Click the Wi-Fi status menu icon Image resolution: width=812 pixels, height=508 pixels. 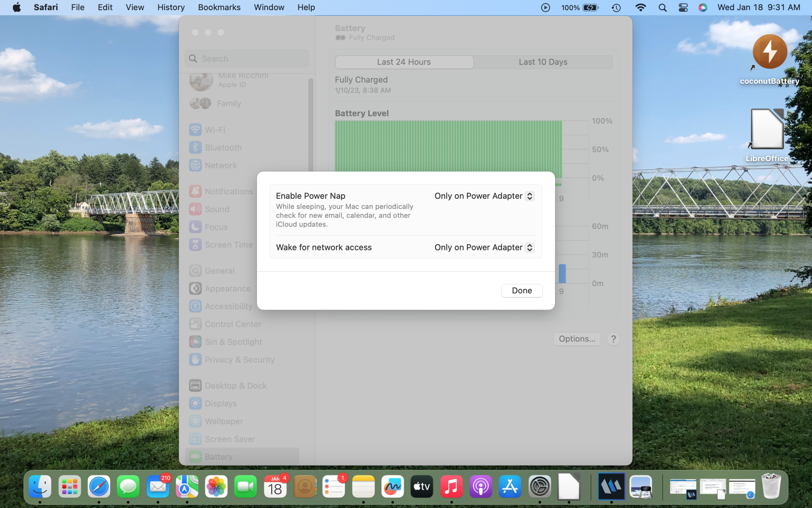click(641, 7)
